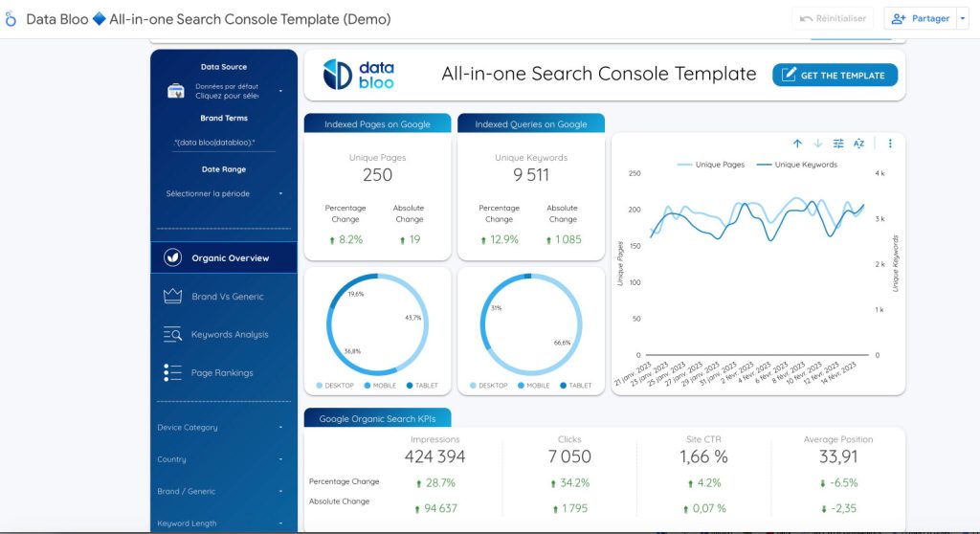Click the Looker Studio logo icon
Viewport: 980px width, 534px height.
pyautogui.click(x=11, y=19)
